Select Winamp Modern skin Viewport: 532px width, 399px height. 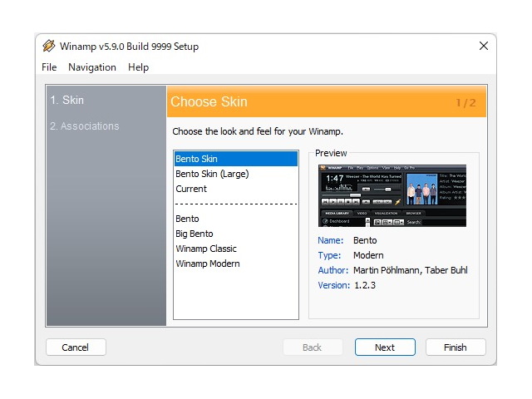[236, 264]
